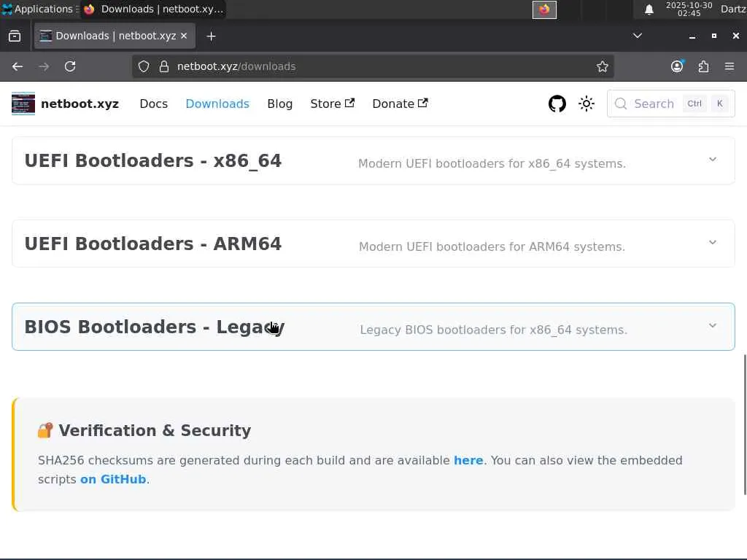The image size is (747, 560).
Task: Click the page vertical scrollbar
Action: click(x=744, y=423)
